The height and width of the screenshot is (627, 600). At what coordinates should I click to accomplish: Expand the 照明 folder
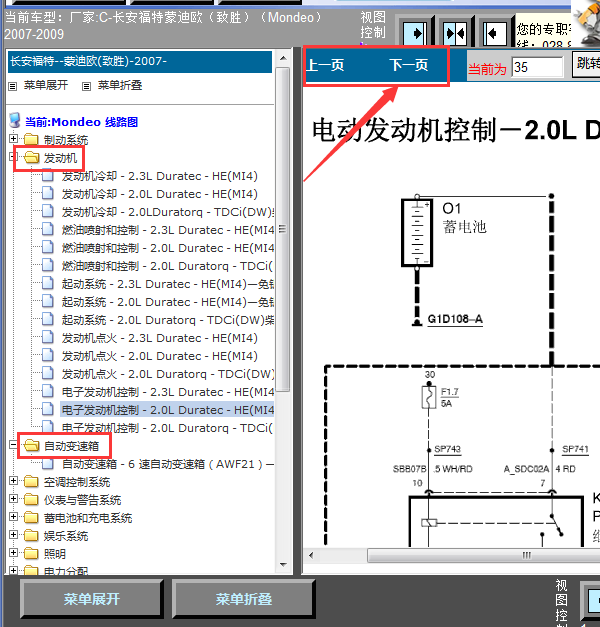(x=13, y=553)
